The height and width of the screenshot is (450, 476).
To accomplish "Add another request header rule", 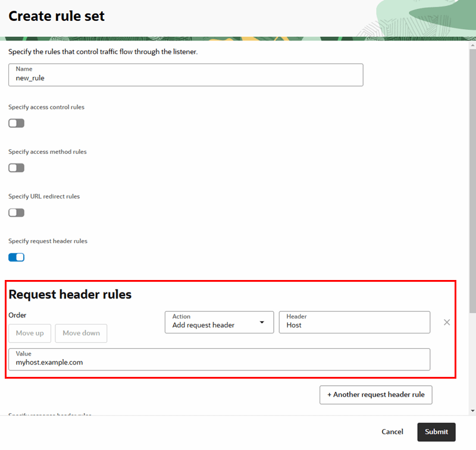I will click(375, 395).
